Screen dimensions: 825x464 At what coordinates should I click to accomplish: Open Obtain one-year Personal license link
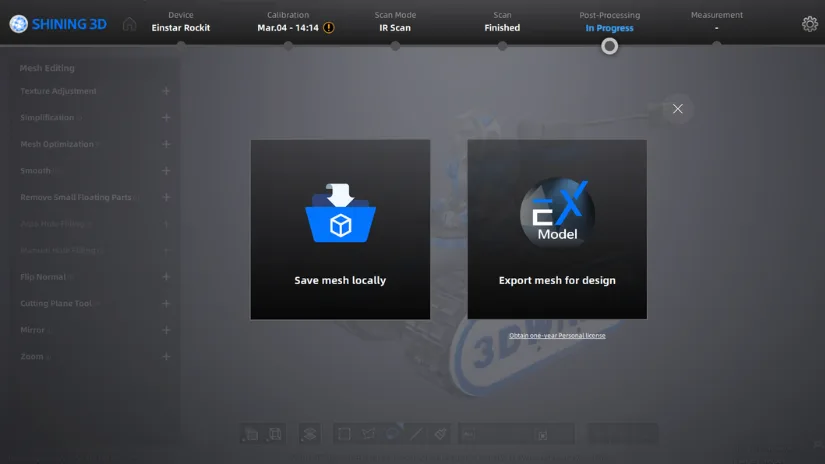pos(557,336)
